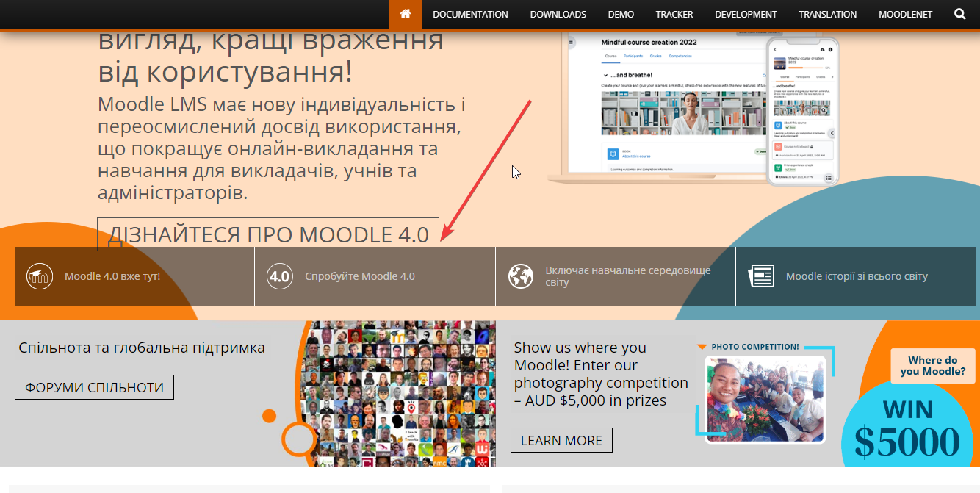980x493 pixels.
Task: Click the PHOTO COMPETITION! label
Action: tap(754, 346)
